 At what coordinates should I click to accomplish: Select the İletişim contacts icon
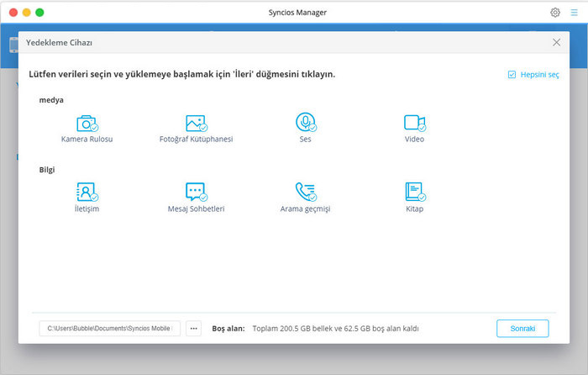point(87,193)
